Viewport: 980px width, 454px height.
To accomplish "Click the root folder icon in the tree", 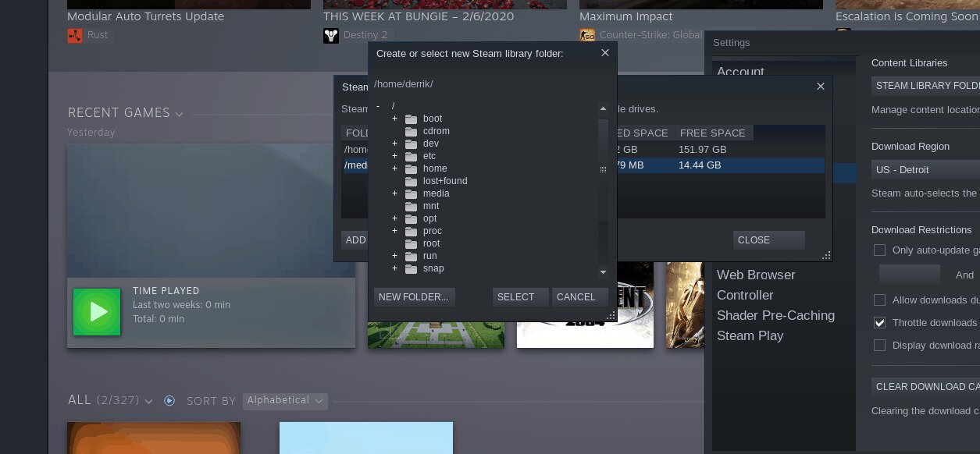I will [x=412, y=243].
